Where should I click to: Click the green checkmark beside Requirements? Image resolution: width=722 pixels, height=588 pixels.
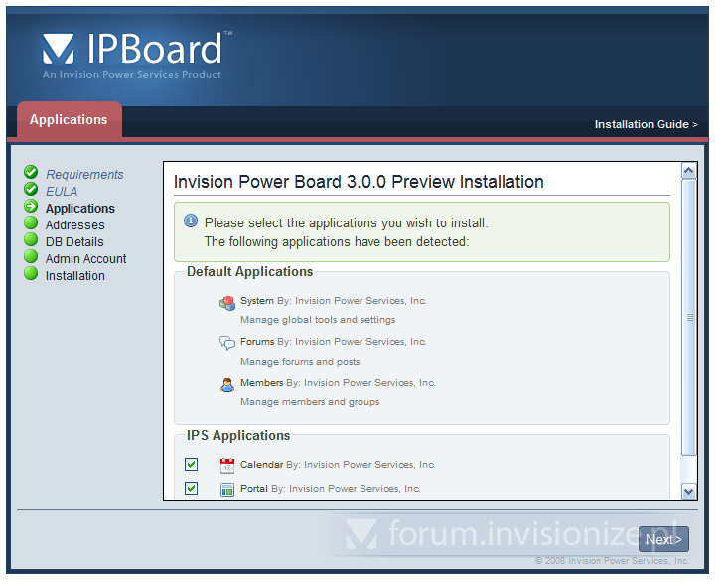click(x=31, y=174)
